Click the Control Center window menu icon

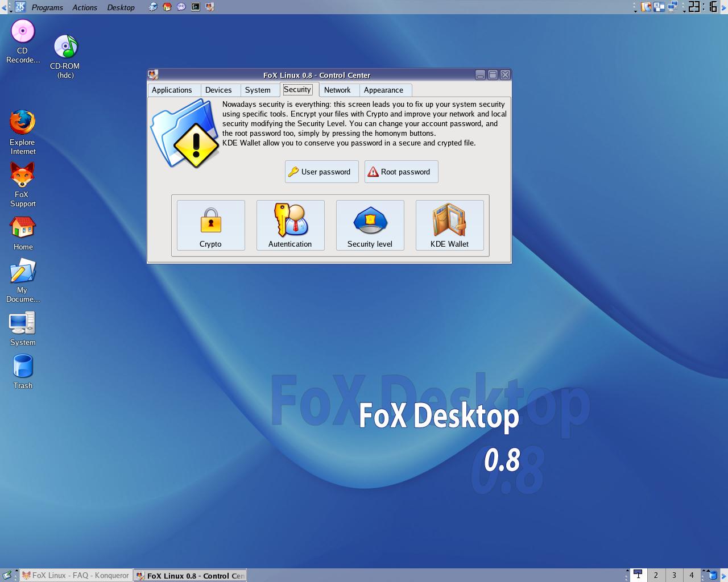[153, 75]
